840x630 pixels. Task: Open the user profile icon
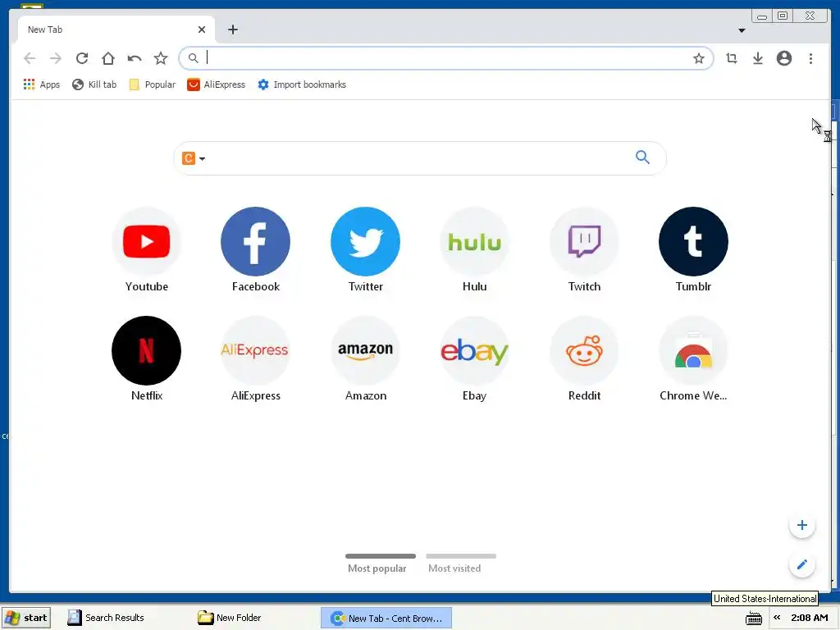click(784, 58)
